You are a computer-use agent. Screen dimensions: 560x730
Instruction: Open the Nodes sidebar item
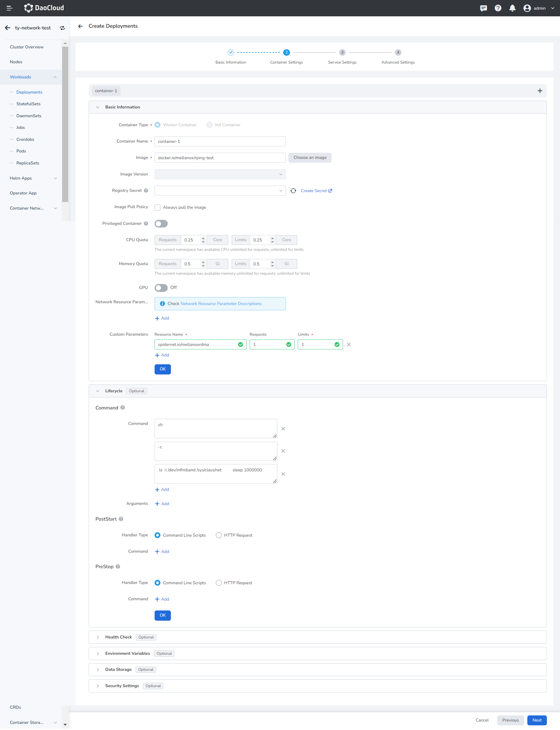tap(16, 62)
